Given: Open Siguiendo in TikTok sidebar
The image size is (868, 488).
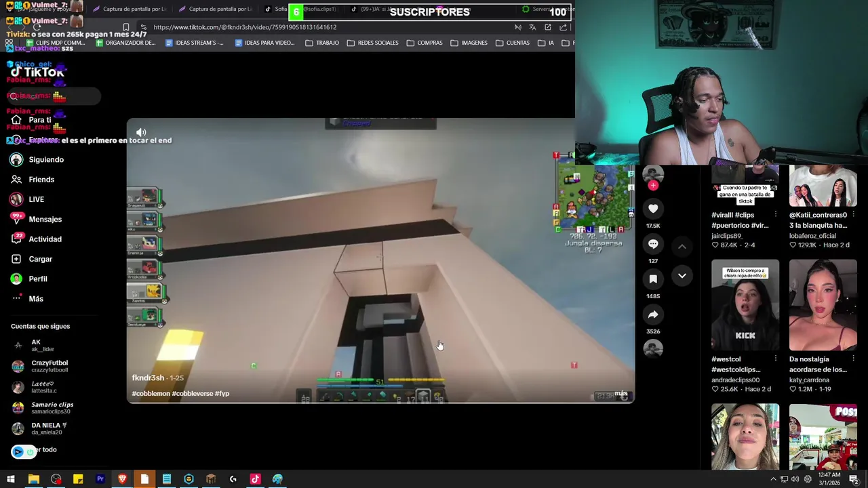Looking at the screenshot, I should 46,159.
